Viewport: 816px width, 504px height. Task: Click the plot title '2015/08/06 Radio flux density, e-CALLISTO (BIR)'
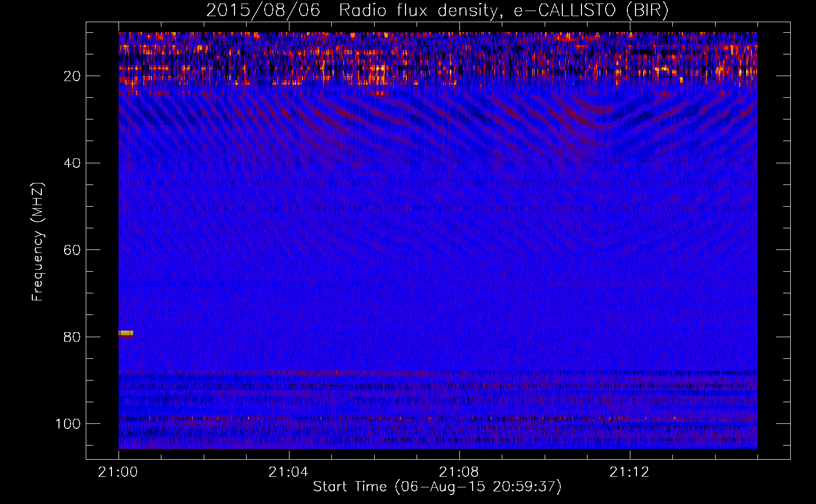coord(437,10)
